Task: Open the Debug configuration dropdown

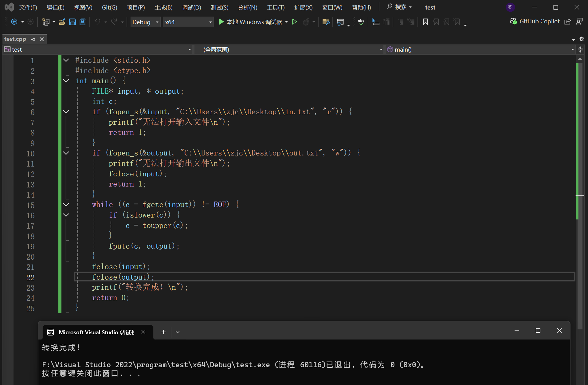Action: coord(145,22)
